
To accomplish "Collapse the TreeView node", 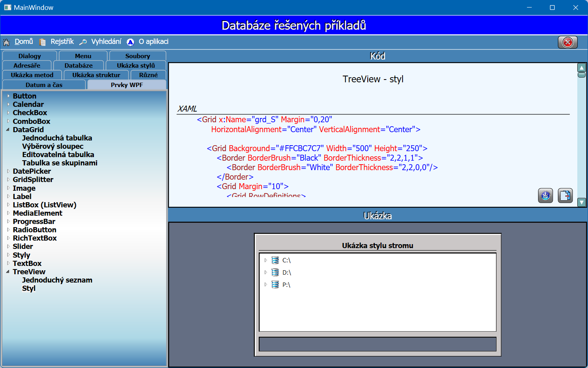I will click(x=8, y=271).
